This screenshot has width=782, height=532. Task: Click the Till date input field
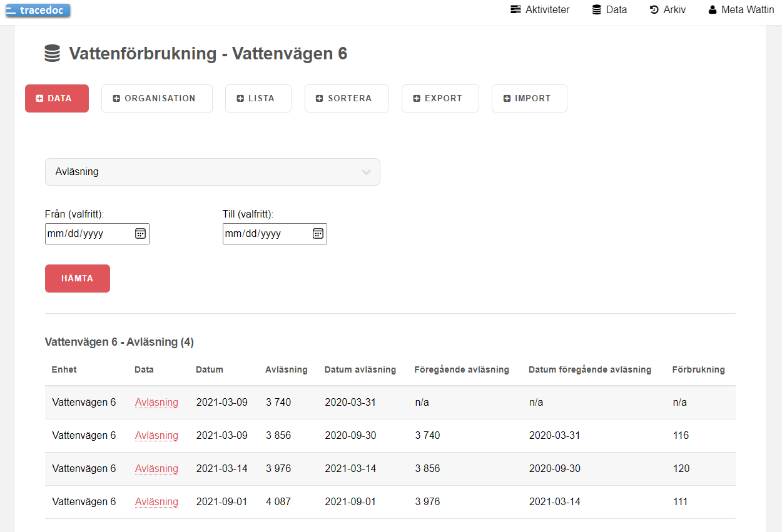tap(275, 234)
